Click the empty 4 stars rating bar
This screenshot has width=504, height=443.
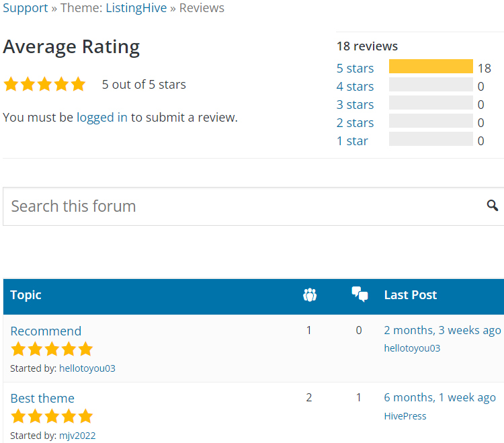pos(431,85)
